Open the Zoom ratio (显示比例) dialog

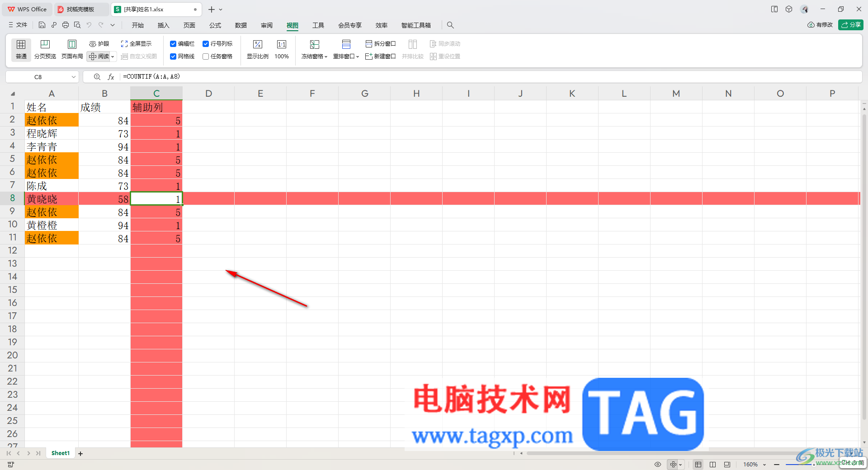[x=258, y=49]
